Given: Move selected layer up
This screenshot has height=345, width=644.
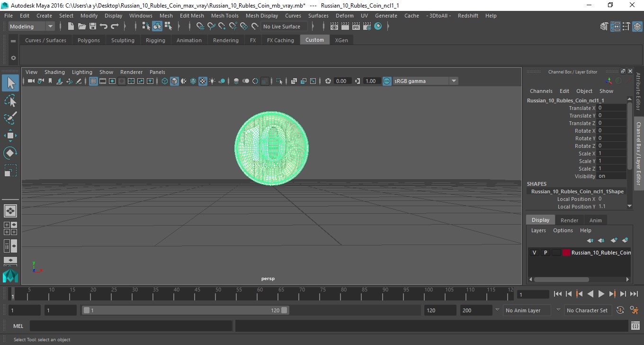Looking at the screenshot, I should 590,240.
